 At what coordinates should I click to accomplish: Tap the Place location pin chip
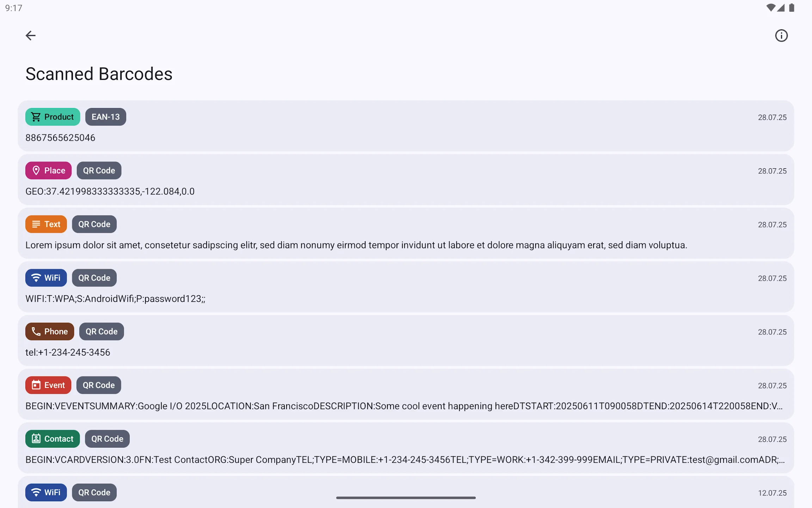click(48, 170)
